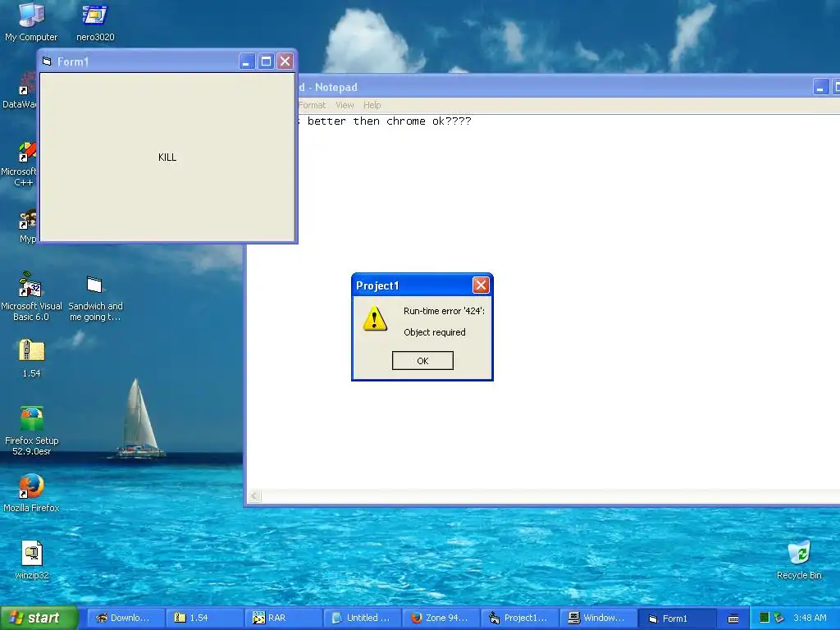Select the nero3020 desktop icon
840x630 pixels.
coord(95,22)
